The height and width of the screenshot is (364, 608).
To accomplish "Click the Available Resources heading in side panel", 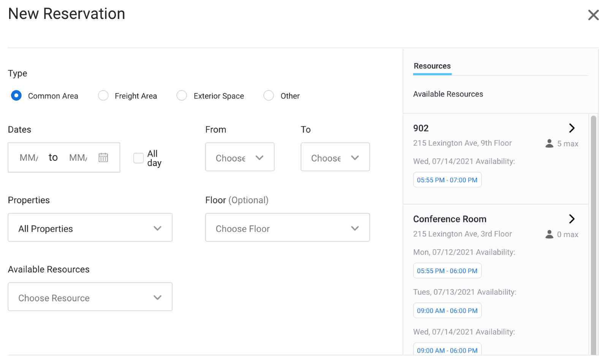I will [x=448, y=94].
